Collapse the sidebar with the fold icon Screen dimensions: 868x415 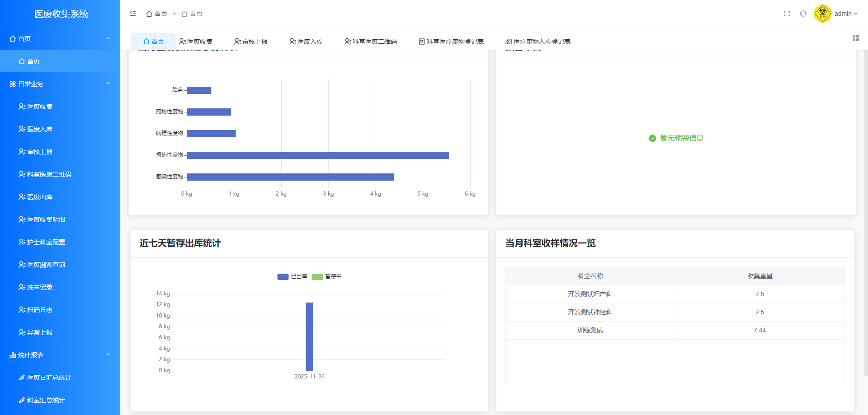(133, 14)
